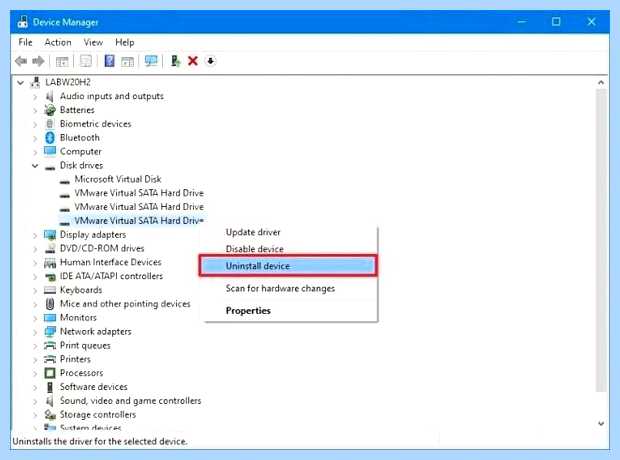
Task: Expand the Bluetooth category
Action: [x=35, y=138]
